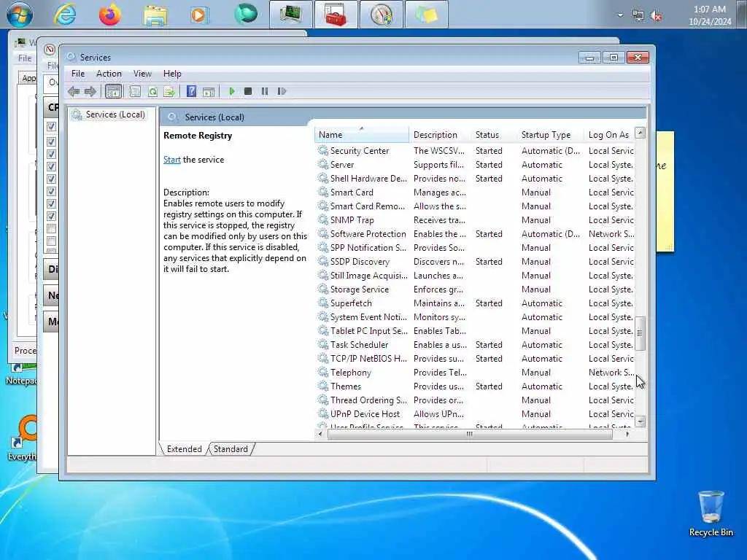This screenshot has width=747, height=560.
Task: Click the vertical scrollbar down arrow
Action: [640, 421]
